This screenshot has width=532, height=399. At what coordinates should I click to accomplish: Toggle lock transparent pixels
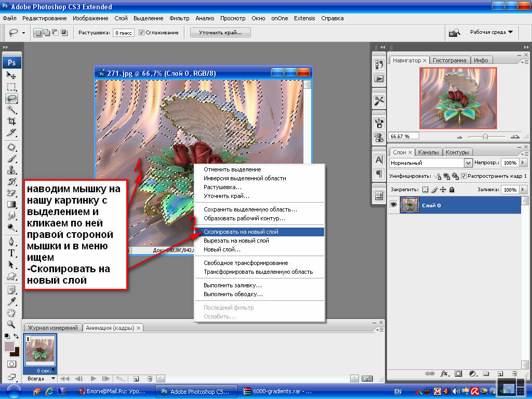[425, 190]
